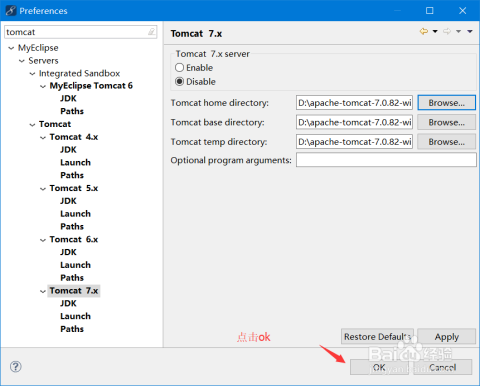Collapse the Servers tree node

pyautogui.click(x=22, y=61)
